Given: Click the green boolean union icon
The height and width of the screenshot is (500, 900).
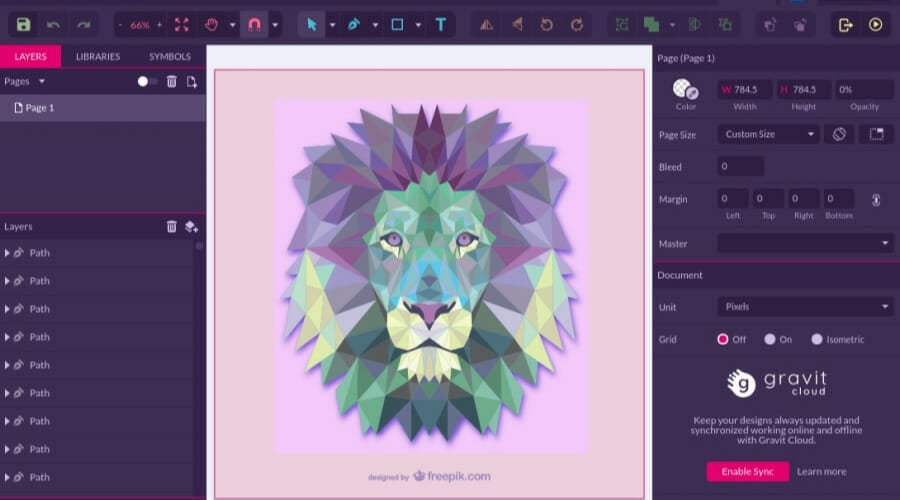Looking at the screenshot, I should pos(651,25).
